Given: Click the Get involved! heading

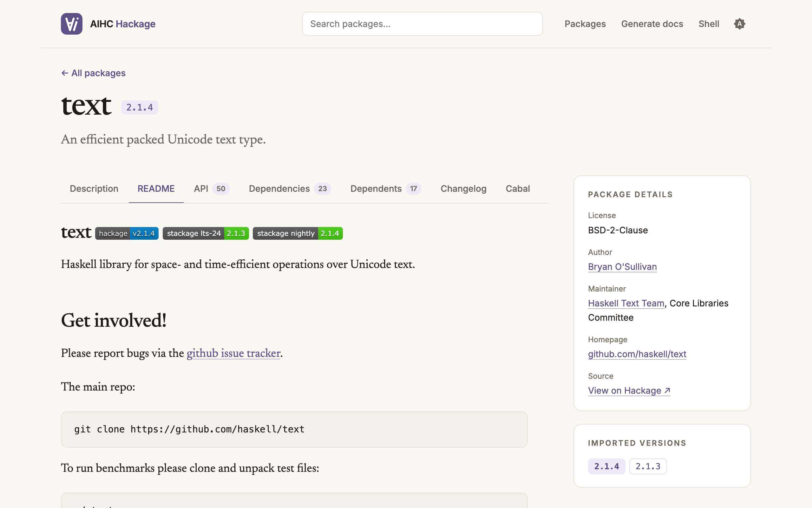Looking at the screenshot, I should click(x=114, y=321).
